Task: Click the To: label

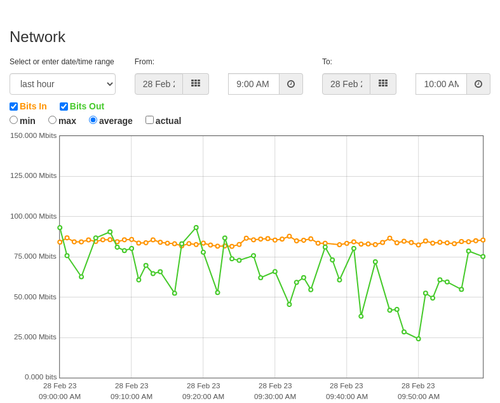Action: pos(327,62)
